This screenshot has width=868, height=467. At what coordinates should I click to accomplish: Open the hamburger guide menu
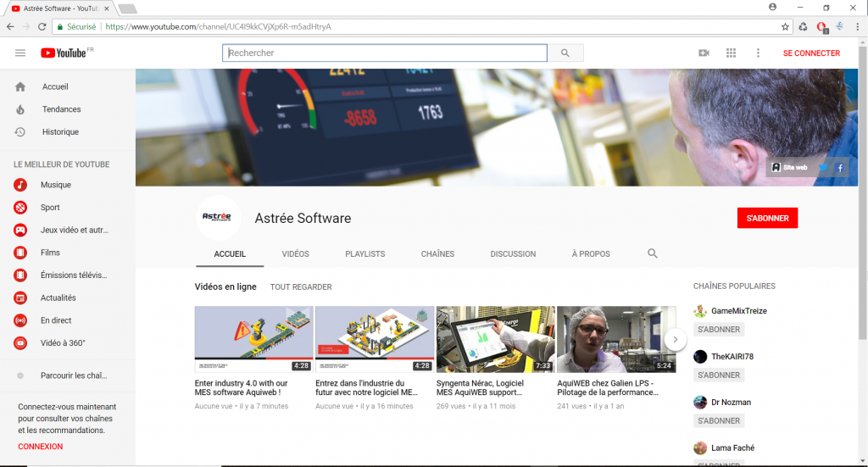click(20, 53)
